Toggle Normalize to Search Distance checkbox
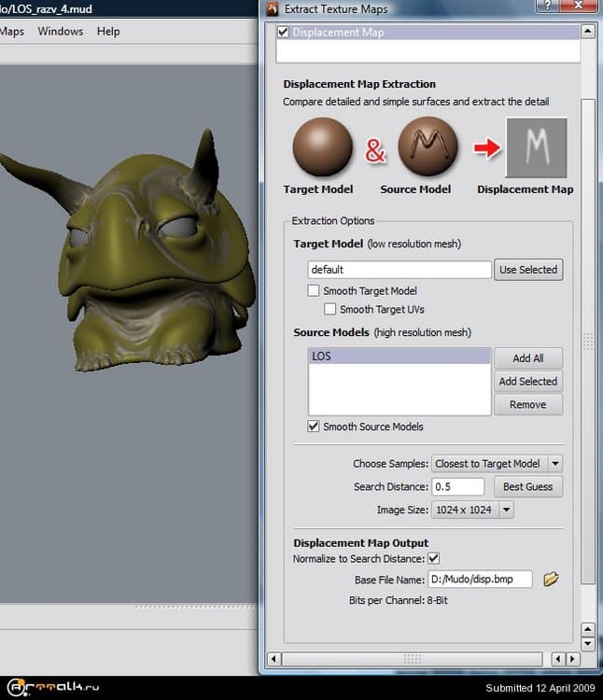The height and width of the screenshot is (700, 603). [433, 558]
